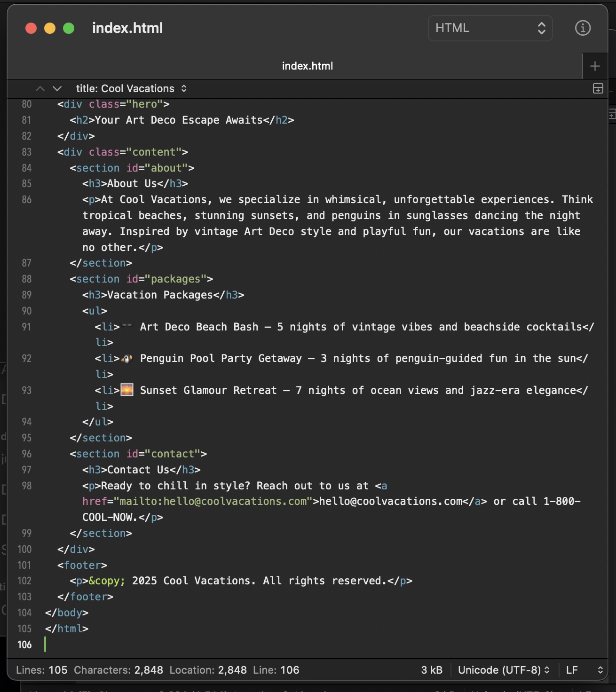Click the yellow minimize window button
616x692 pixels.
[x=50, y=28]
